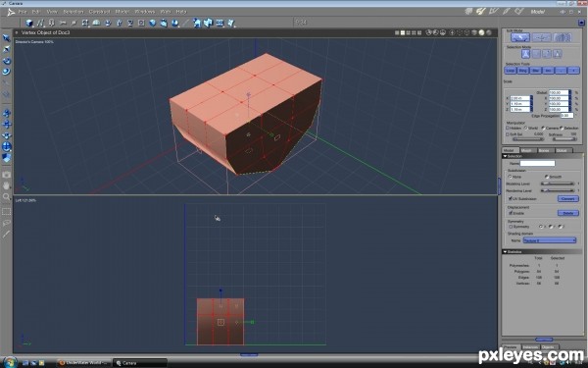
Task: Click the stepper next to Global scale field
Action: pyautogui.click(x=570, y=92)
